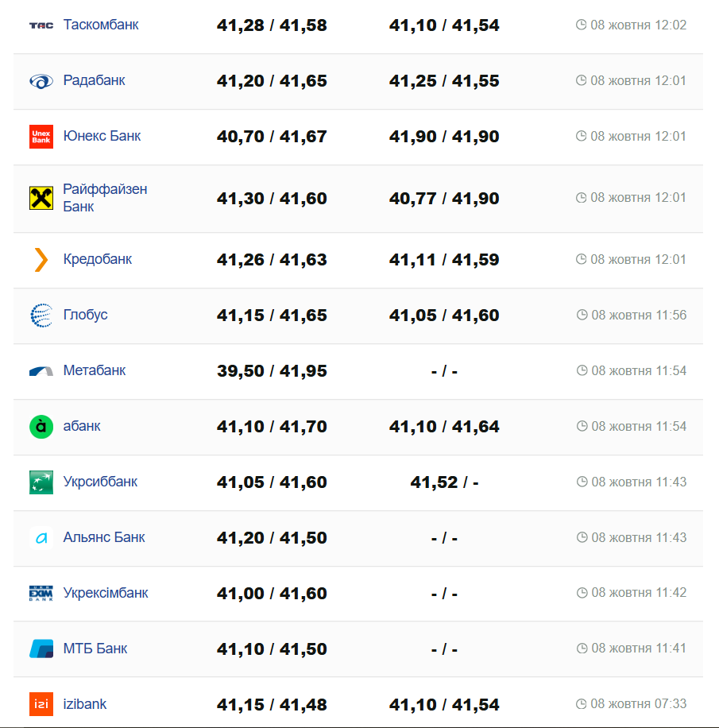
Task: Click the Укрексімбанк EXIM logo icon
Action: pyautogui.click(x=41, y=594)
